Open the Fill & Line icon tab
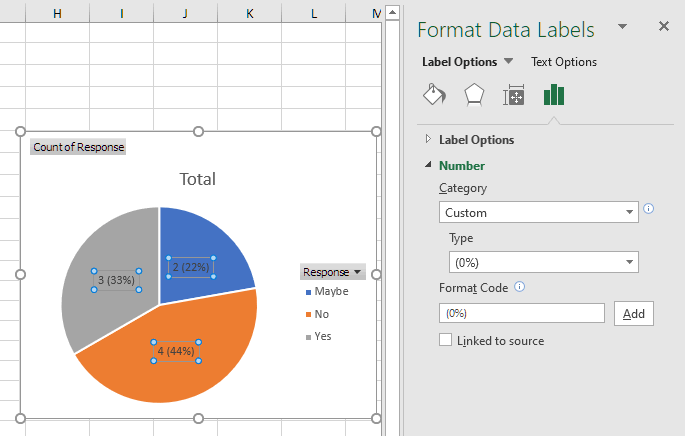The image size is (685, 436). (434, 94)
